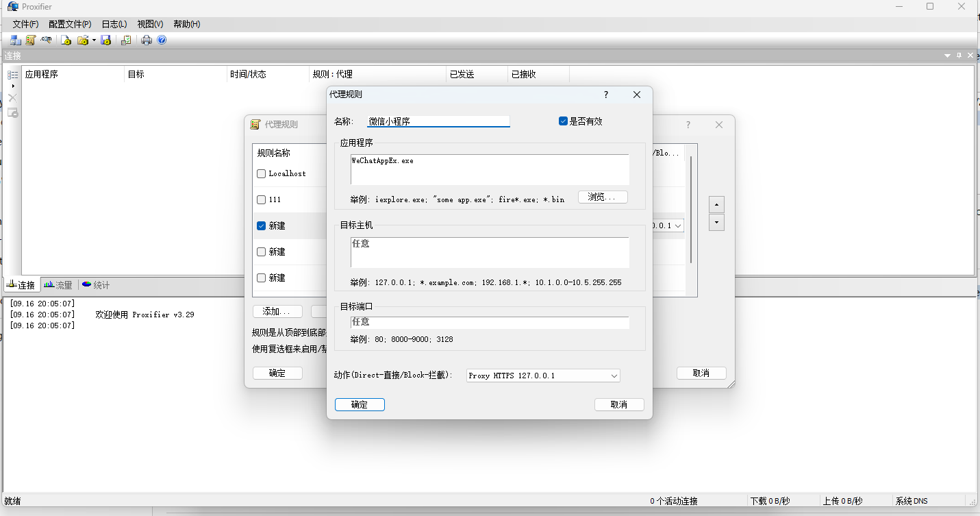The width and height of the screenshot is (980, 516).
Task: Click 取消 in the 微信小程序 rule dialog
Action: pyautogui.click(x=619, y=405)
